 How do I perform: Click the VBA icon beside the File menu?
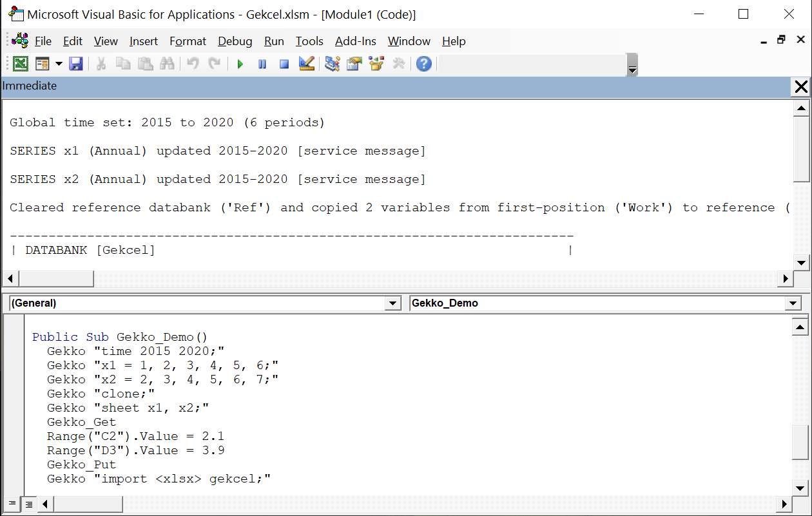click(20, 41)
